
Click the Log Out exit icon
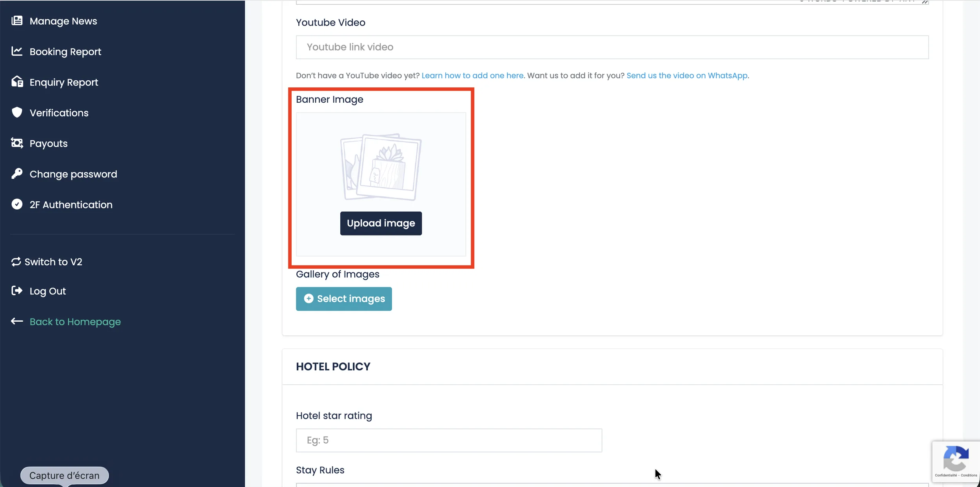pyautogui.click(x=17, y=291)
